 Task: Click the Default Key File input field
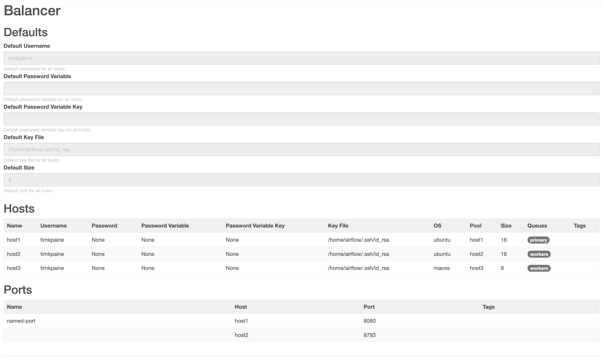coord(301,149)
